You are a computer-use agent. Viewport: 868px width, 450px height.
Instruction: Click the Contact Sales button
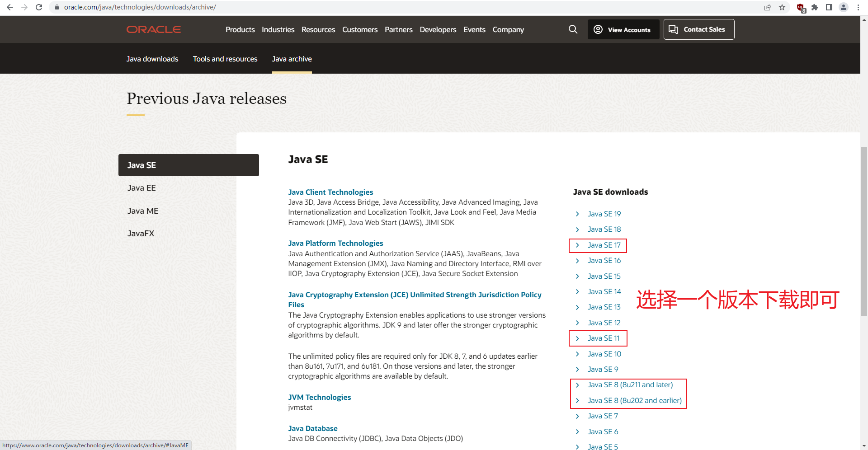[698, 29]
